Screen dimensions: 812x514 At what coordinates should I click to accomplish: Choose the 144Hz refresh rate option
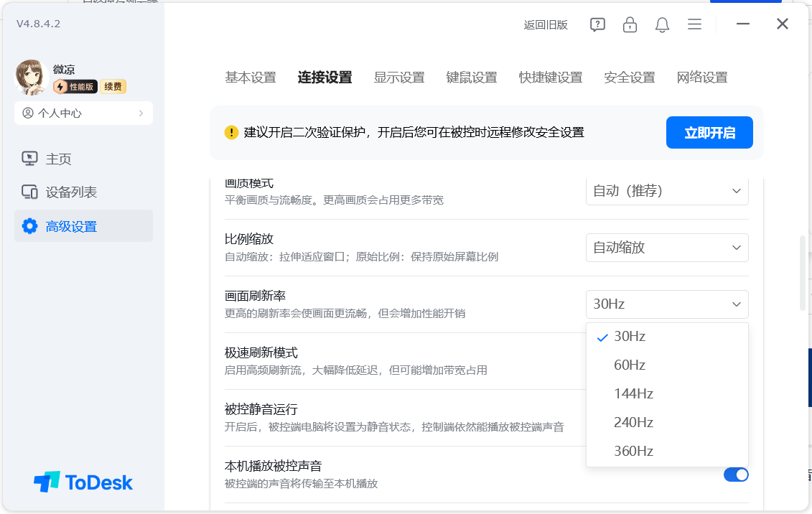pyautogui.click(x=633, y=394)
